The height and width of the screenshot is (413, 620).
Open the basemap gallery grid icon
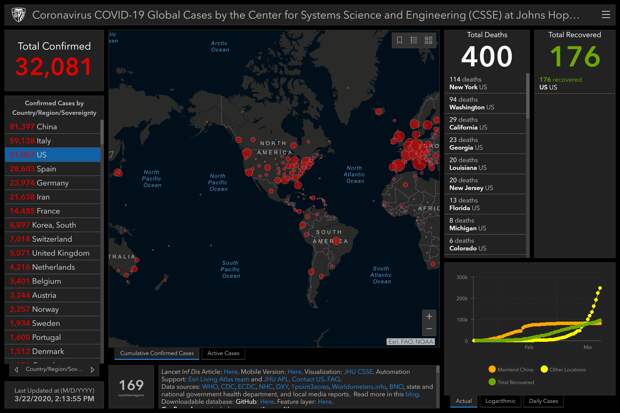pos(428,40)
